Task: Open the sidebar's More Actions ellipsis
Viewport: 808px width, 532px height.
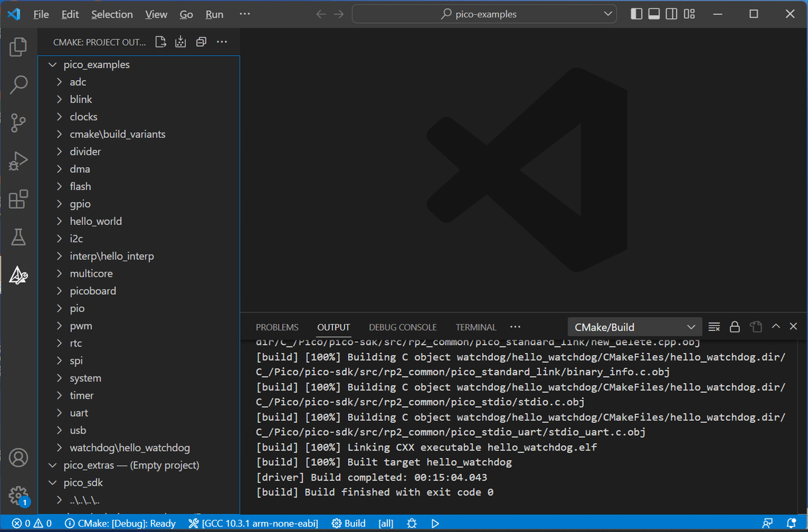Action: point(222,42)
